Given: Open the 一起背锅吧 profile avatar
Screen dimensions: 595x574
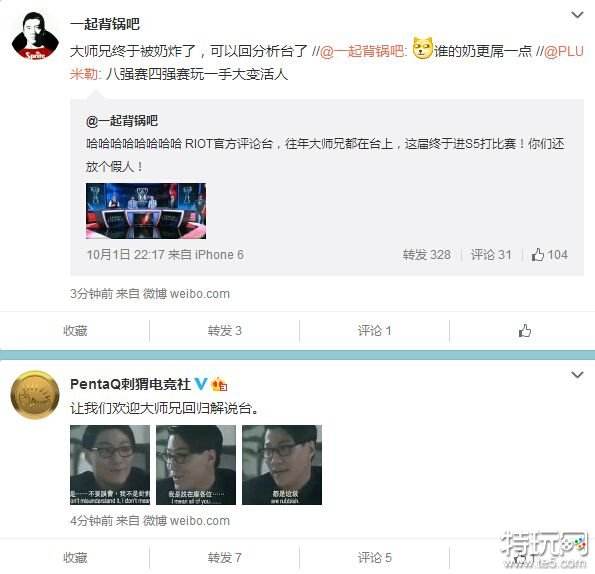Looking at the screenshot, I should point(35,36).
